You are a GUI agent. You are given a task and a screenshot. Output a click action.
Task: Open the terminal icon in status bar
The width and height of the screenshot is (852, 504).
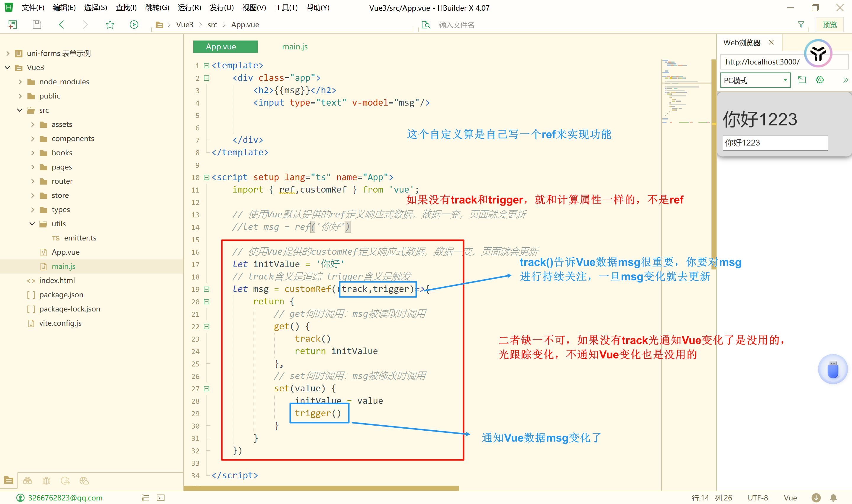tap(161, 497)
